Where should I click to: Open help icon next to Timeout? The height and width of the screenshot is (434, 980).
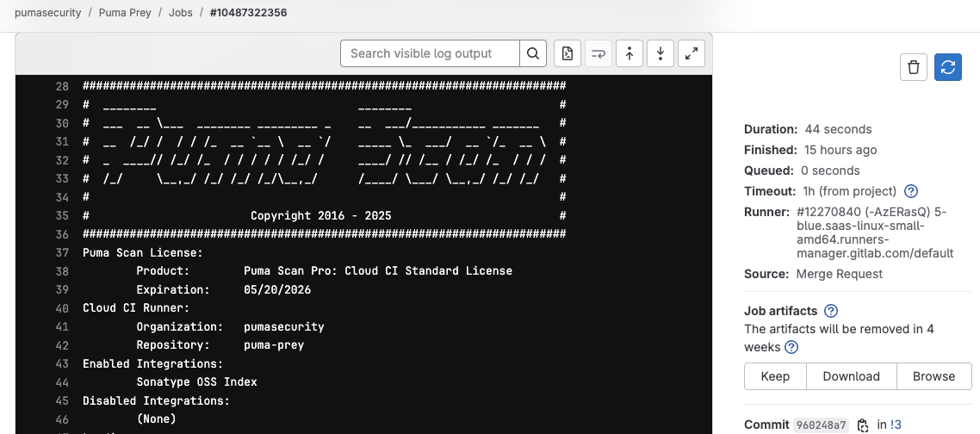tap(911, 191)
